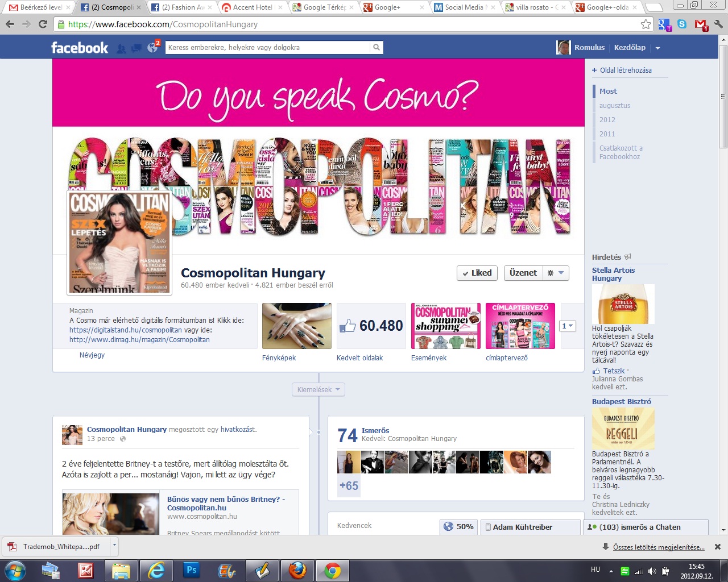Expand more page apps arrow
Viewport: 728px width, 582px height.
click(x=568, y=326)
